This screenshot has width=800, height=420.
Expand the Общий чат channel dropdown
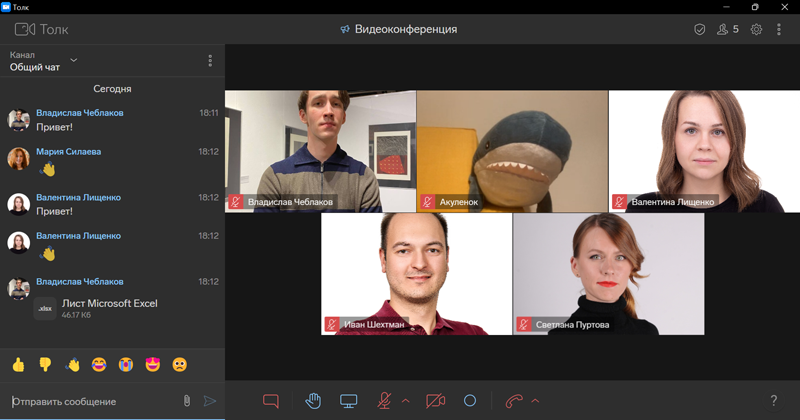click(74, 60)
